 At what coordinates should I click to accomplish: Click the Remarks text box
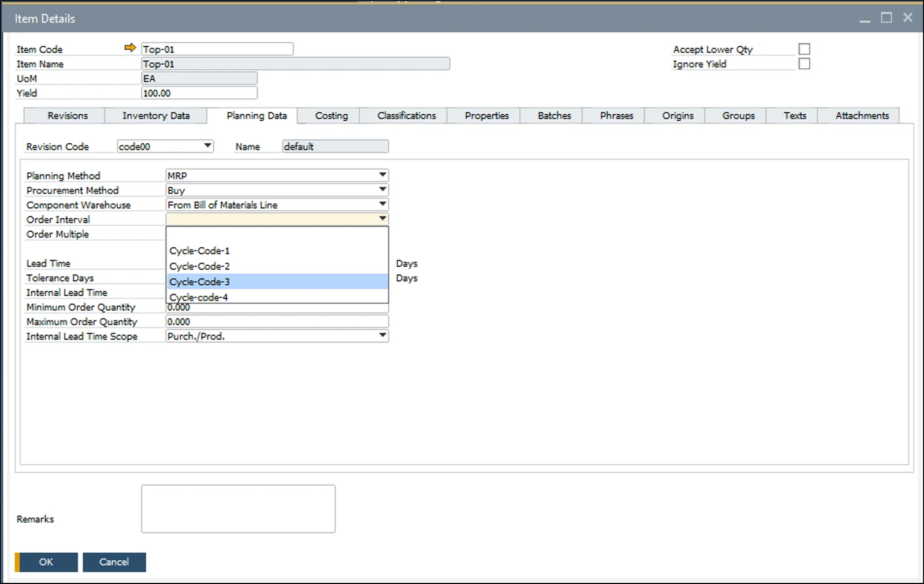click(x=238, y=509)
